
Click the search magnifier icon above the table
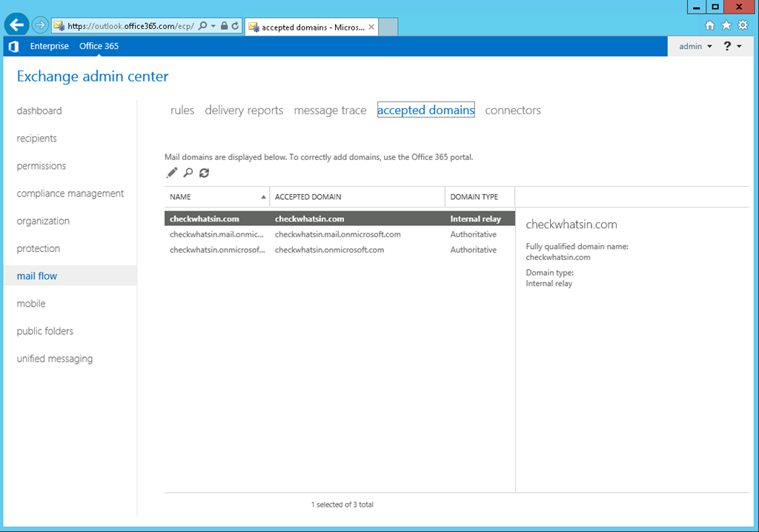[188, 173]
